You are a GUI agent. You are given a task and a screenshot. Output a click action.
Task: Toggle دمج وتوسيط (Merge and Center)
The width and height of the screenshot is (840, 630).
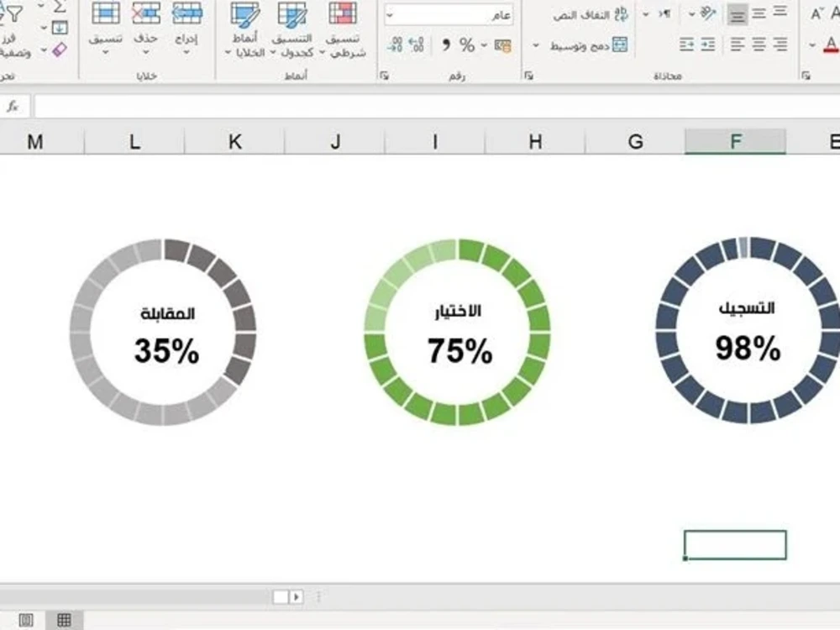click(x=587, y=45)
